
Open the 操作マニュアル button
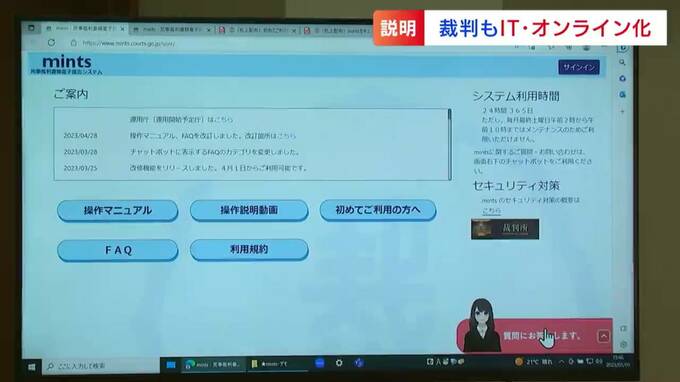(118, 211)
